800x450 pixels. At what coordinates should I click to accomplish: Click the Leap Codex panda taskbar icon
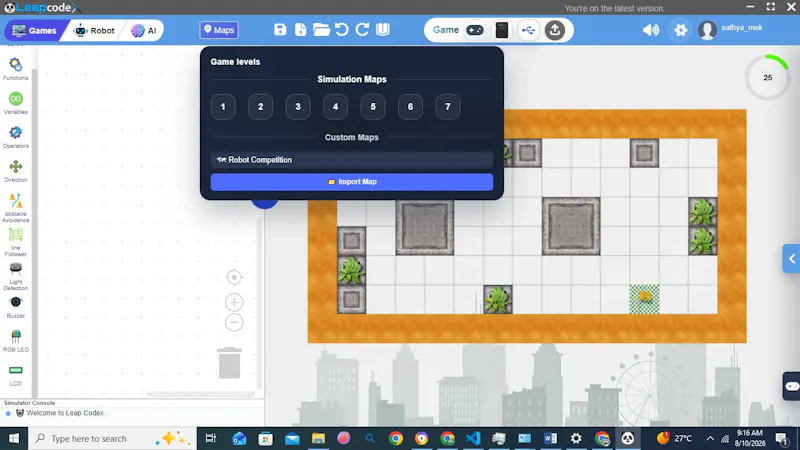coord(628,438)
